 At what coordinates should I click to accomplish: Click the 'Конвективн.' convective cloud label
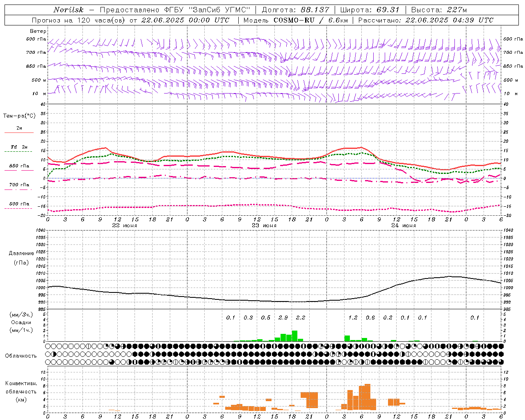(x=21, y=383)
